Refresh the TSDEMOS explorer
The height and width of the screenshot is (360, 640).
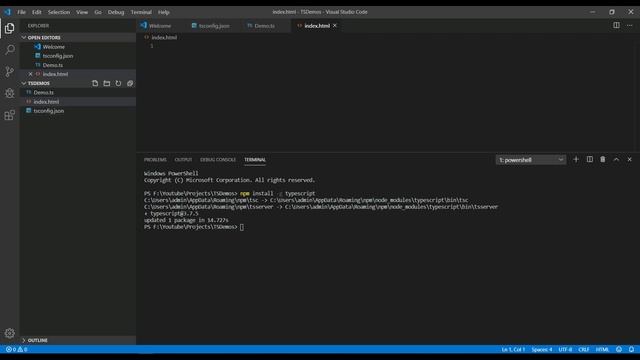click(118, 83)
